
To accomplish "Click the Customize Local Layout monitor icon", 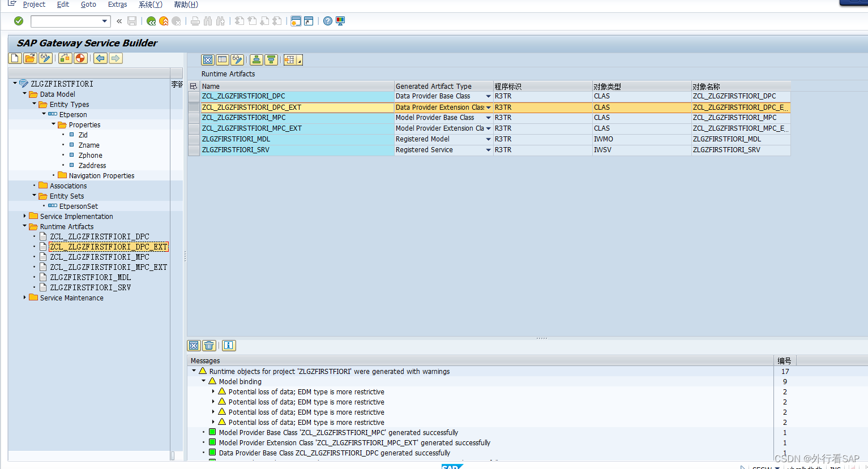I will click(340, 21).
